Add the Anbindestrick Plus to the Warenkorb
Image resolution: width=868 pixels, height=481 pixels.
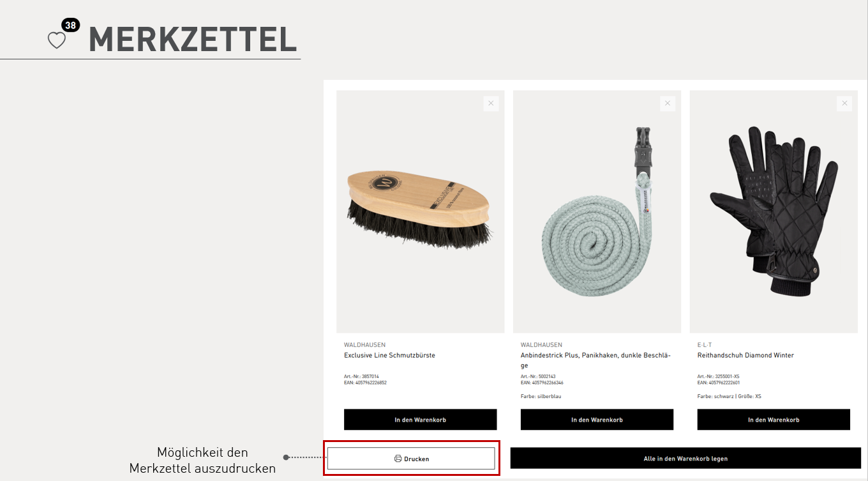tap(597, 420)
